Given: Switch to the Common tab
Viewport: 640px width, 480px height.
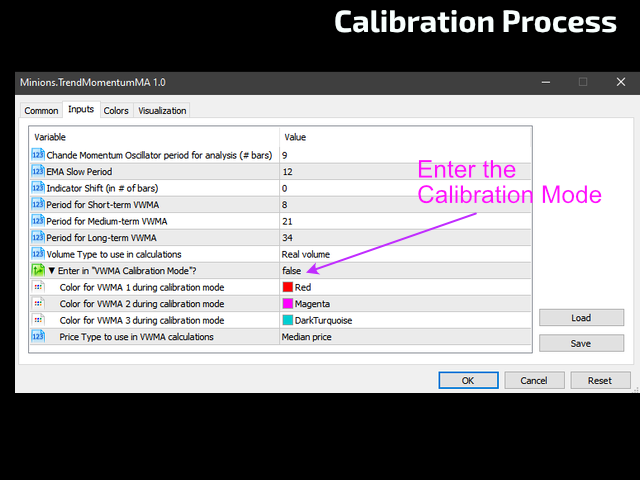Looking at the screenshot, I should tap(41, 111).
